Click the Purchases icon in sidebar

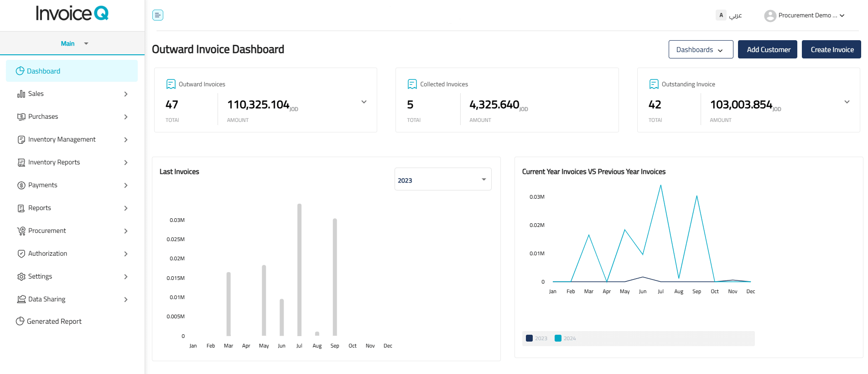(21, 117)
